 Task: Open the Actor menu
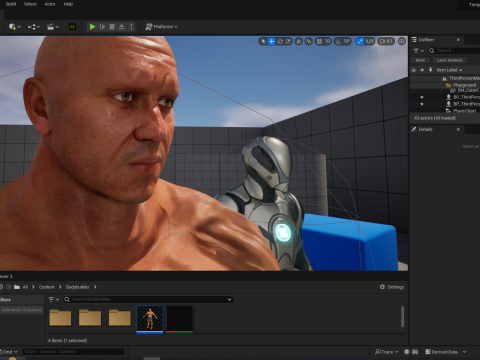(x=50, y=4)
